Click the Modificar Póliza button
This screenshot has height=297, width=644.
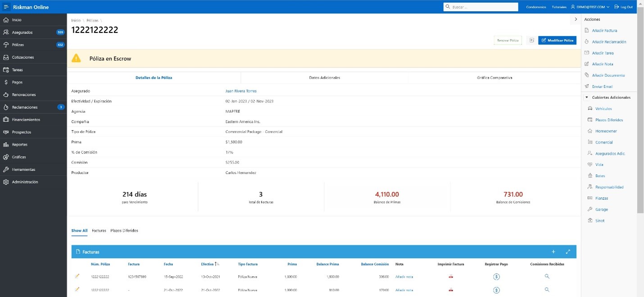pyautogui.click(x=557, y=40)
